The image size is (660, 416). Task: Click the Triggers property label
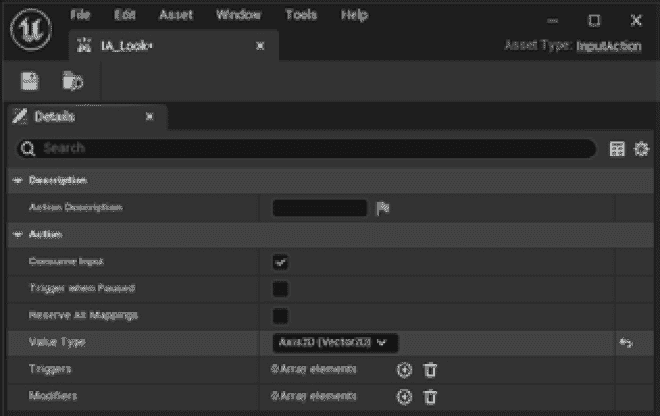click(x=50, y=369)
